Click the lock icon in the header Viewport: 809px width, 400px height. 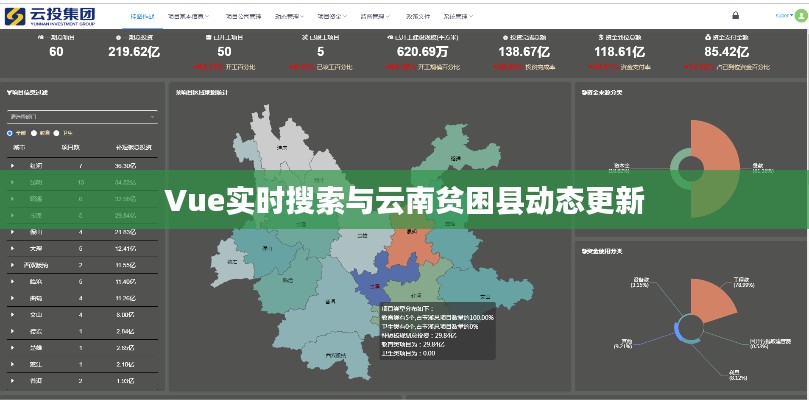coord(735,15)
